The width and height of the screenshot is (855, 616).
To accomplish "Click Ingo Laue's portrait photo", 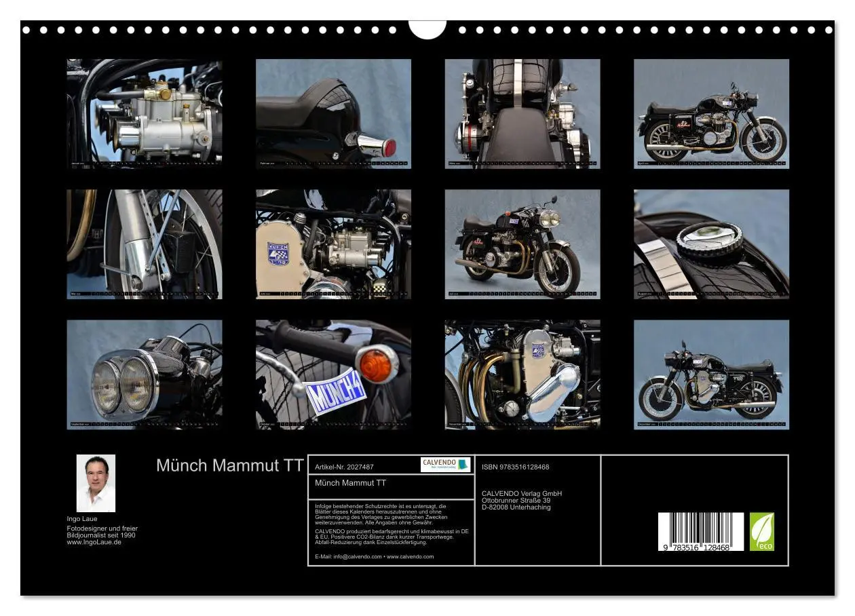I will pyautogui.click(x=96, y=483).
